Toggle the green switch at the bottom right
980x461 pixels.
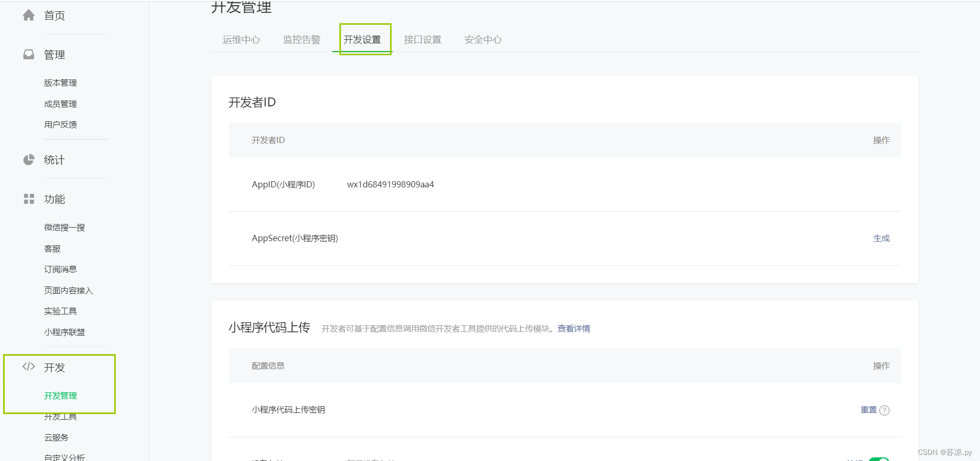(878, 459)
